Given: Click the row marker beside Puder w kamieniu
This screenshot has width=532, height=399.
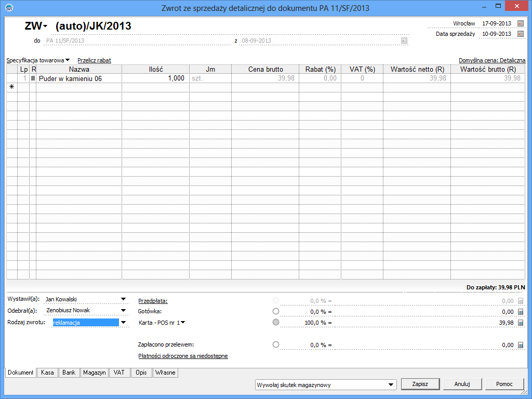Looking at the screenshot, I should pos(33,78).
